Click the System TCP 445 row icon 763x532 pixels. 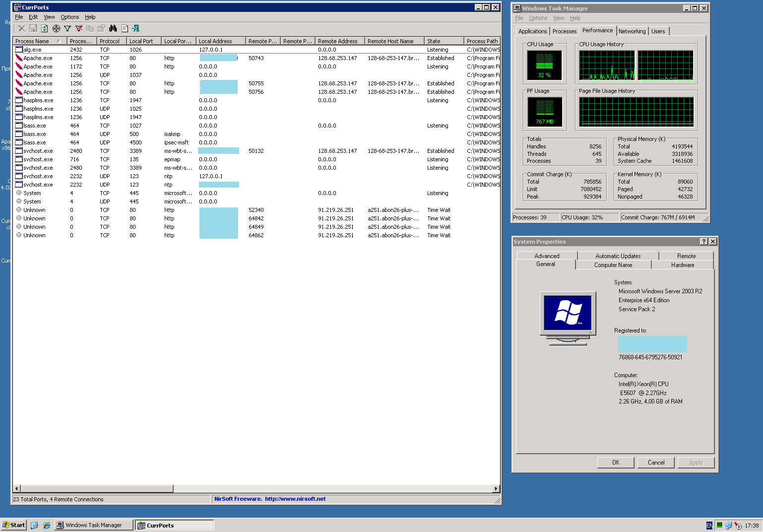[19, 193]
